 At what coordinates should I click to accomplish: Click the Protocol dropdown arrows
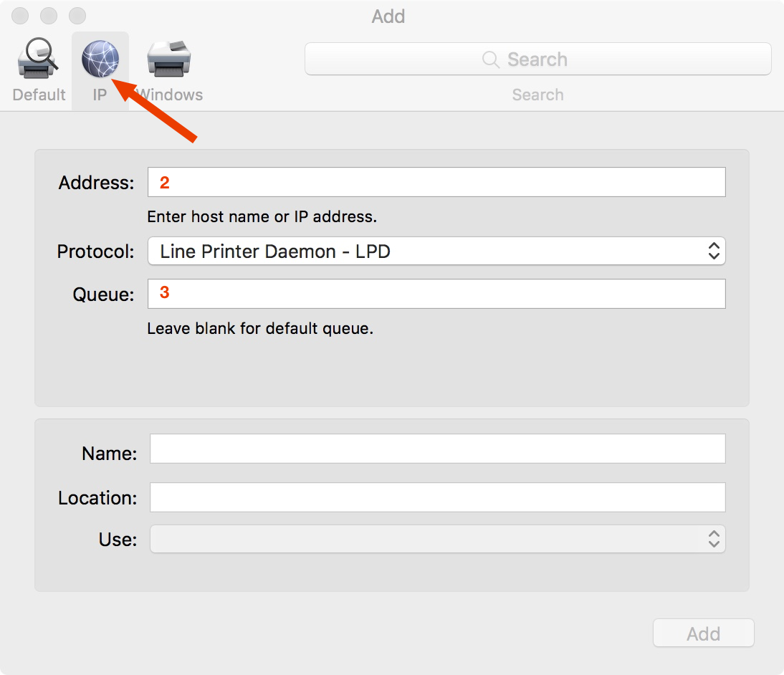coord(714,251)
